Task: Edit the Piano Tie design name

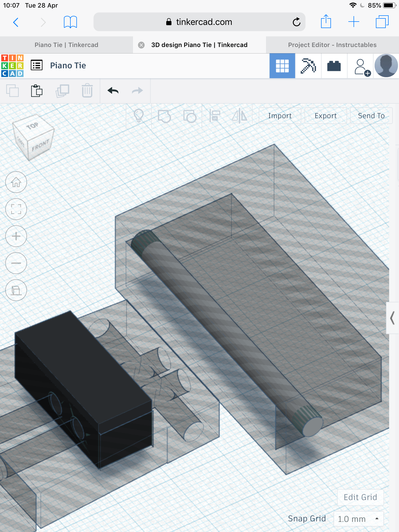Action: 68,65
